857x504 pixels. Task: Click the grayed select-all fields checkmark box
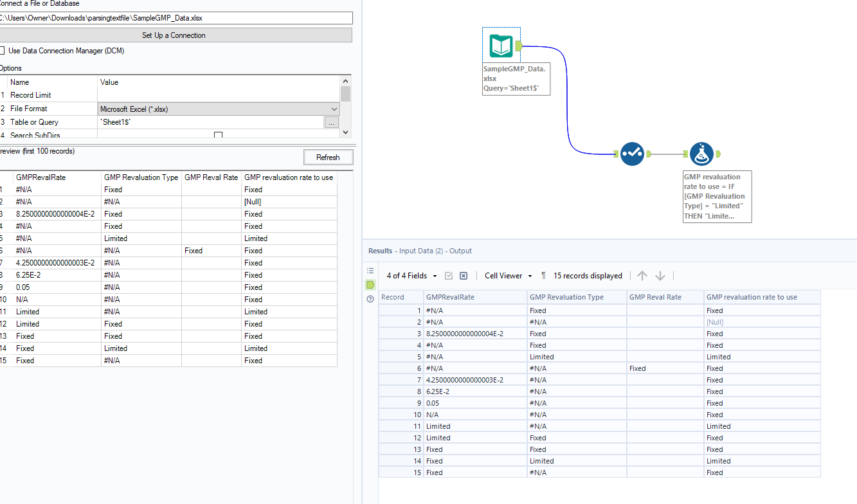[x=449, y=275]
